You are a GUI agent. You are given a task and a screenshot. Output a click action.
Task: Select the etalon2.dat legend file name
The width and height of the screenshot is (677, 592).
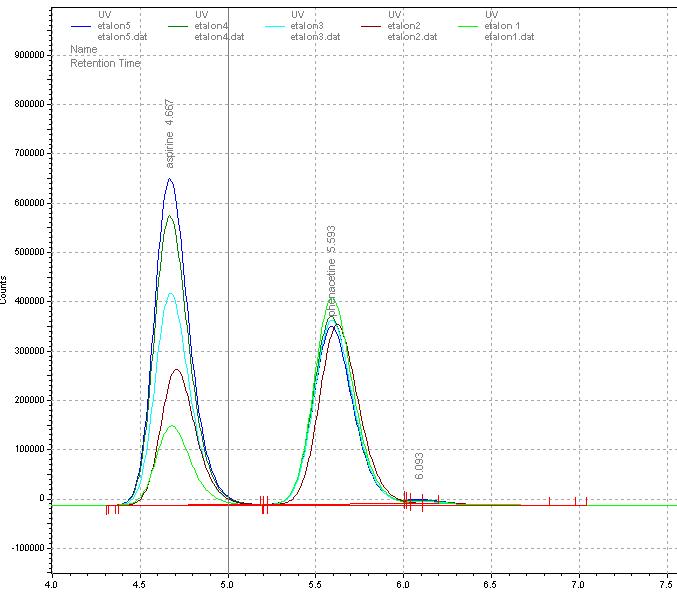[414, 36]
